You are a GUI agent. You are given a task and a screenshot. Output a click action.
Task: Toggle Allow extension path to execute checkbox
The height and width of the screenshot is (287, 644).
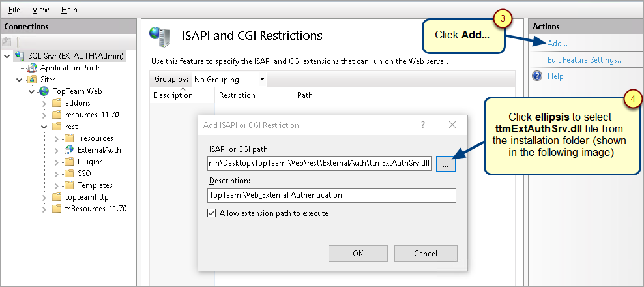point(212,213)
